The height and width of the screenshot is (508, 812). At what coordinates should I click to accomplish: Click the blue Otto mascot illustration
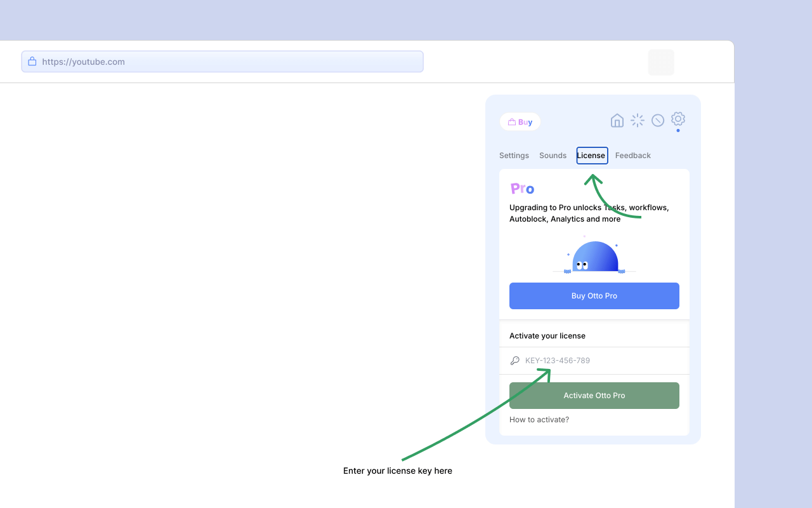pos(594,257)
